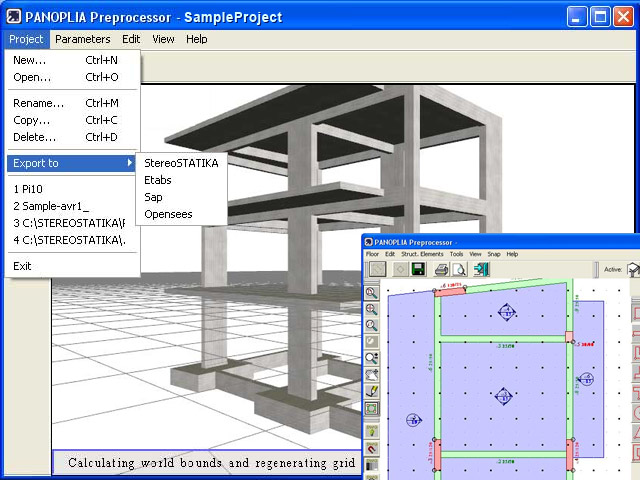Image resolution: width=640 pixels, height=480 pixels.
Task: Click the top red beam segment
Action: (x=450, y=291)
